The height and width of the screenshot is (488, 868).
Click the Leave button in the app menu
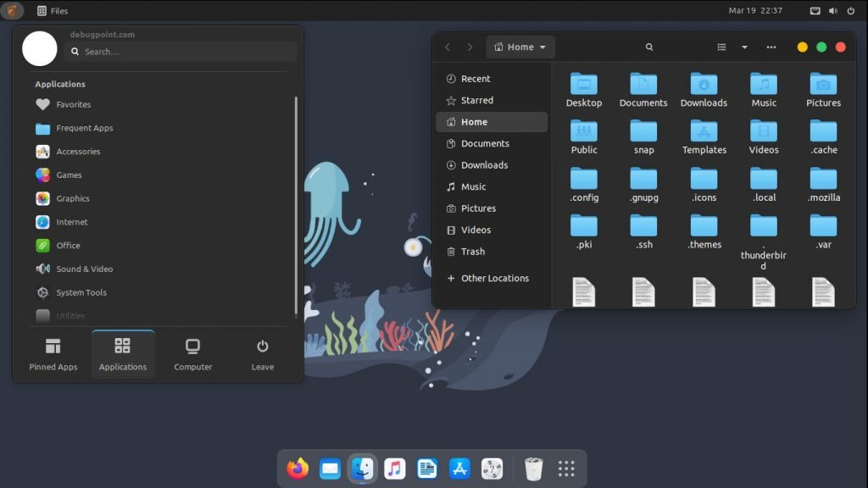click(x=262, y=352)
